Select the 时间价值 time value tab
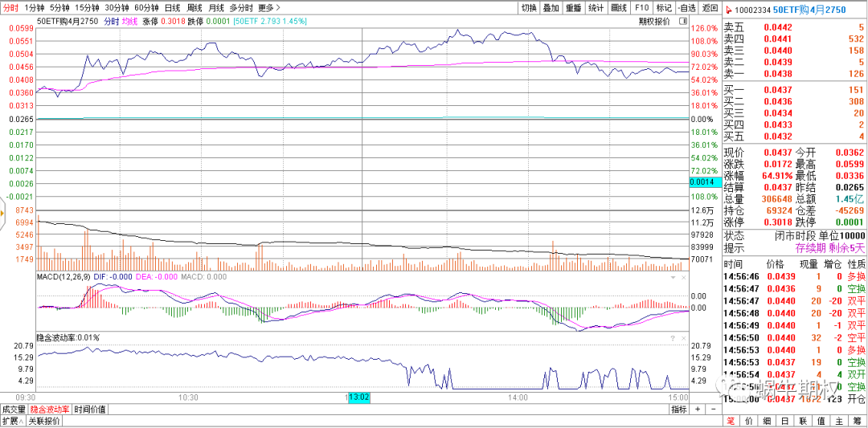868x428 pixels. (x=90, y=410)
